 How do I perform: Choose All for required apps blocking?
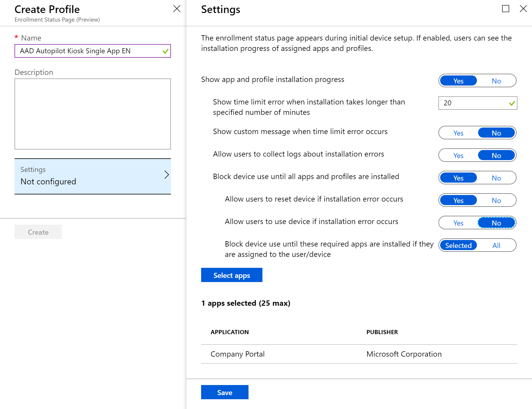496,245
